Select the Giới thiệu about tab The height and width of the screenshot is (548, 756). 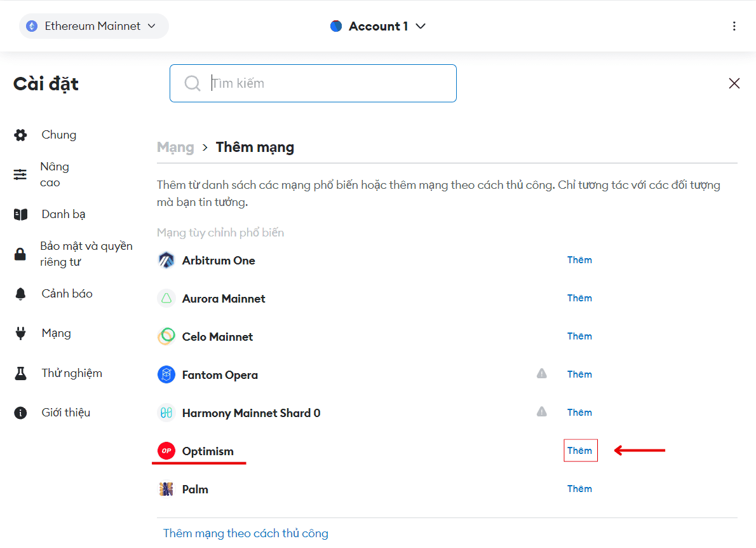65,413
